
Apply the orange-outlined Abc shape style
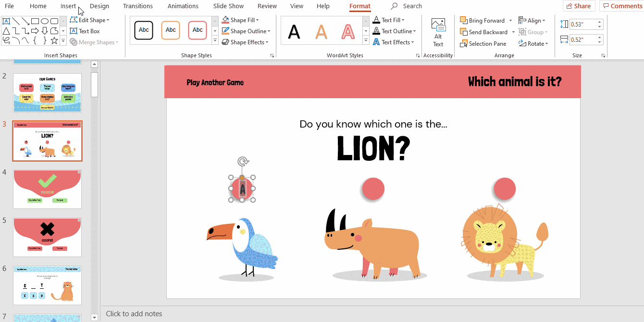pyautogui.click(x=171, y=30)
